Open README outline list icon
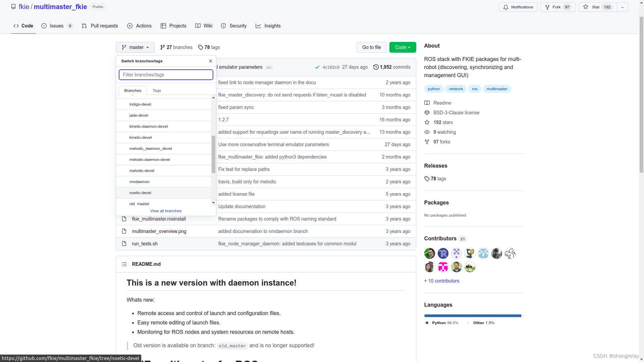This screenshot has width=644, height=362. click(x=124, y=264)
